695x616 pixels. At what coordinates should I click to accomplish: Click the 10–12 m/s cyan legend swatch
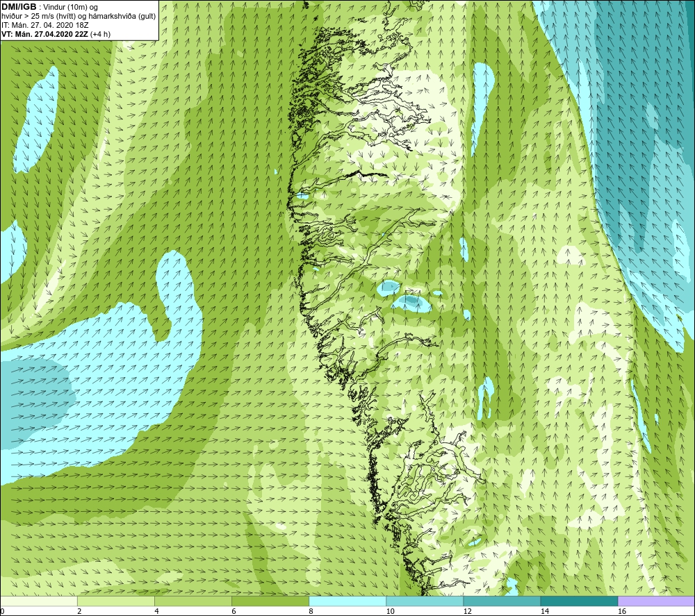click(425, 601)
